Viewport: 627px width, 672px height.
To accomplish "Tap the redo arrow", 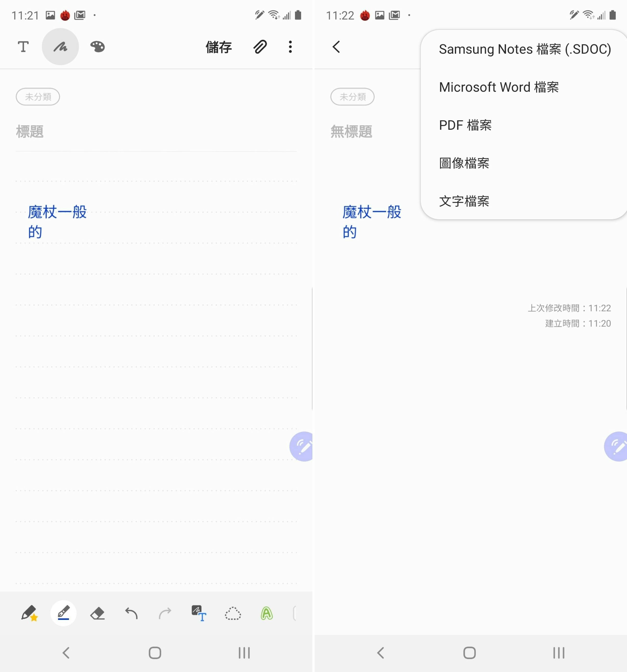I will click(165, 613).
